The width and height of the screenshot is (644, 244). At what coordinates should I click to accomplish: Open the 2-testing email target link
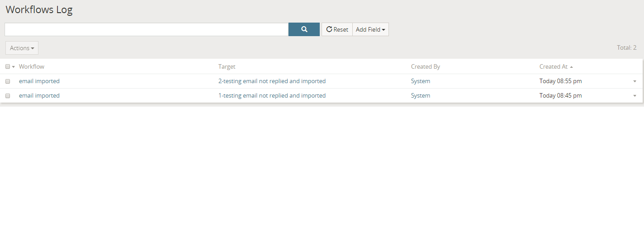click(x=272, y=81)
